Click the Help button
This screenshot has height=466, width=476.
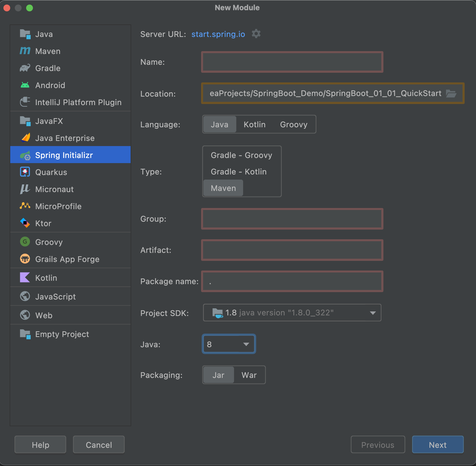coord(40,445)
